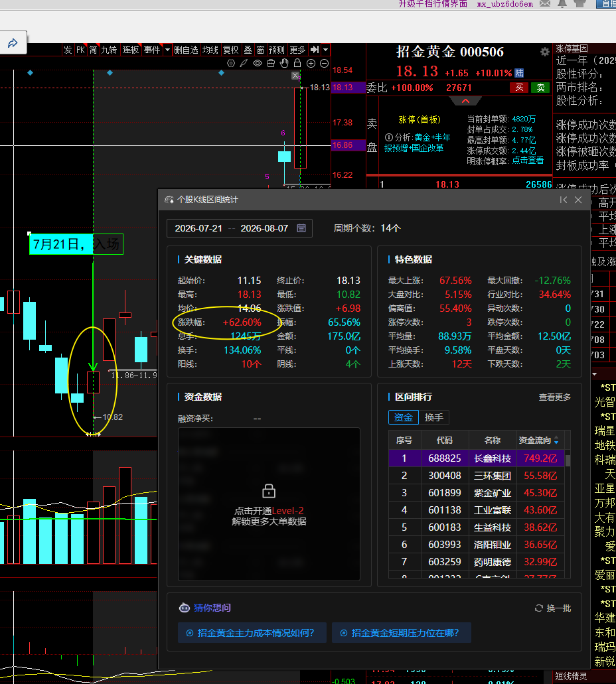Click the share arrow icon
The width and height of the screenshot is (616, 684).
(x=13, y=42)
